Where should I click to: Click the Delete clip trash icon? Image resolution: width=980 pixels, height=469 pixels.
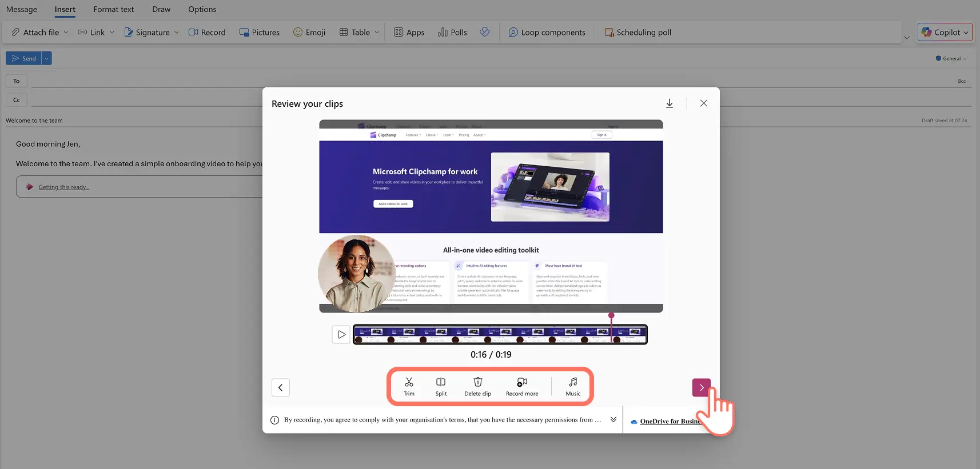478,382
